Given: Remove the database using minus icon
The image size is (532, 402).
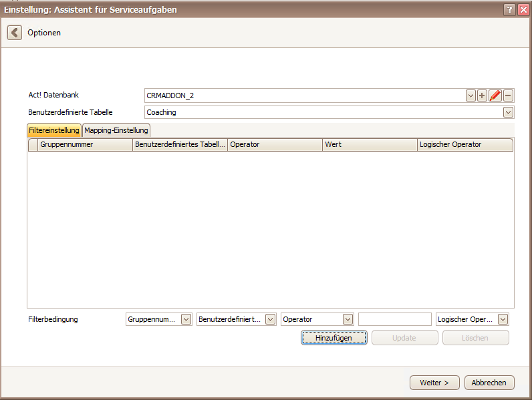Looking at the screenshot, I should coord(508,95).
